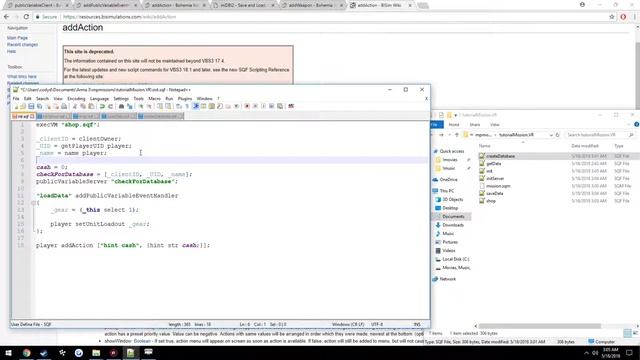This screenshot has height=360, width=640.
Task: Open the Encoding menu in Notepad++
Action: point(76,99)
